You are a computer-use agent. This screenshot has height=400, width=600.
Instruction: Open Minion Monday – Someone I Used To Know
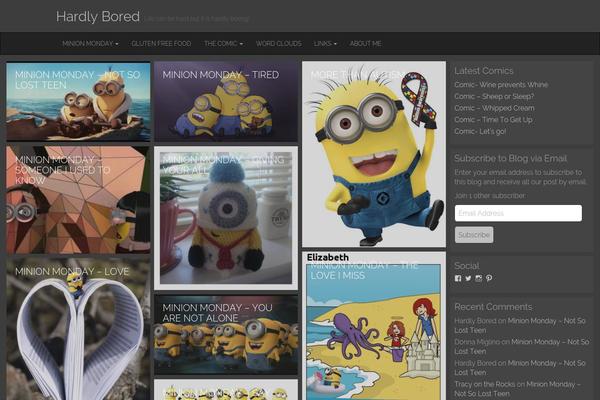point(78,199)
